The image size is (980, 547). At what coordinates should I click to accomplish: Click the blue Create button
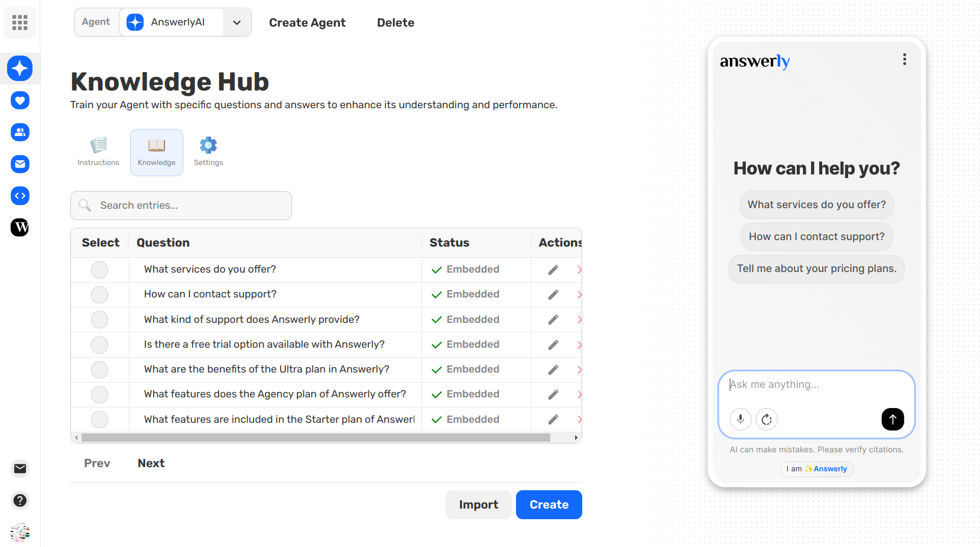[x=549, y=504]
